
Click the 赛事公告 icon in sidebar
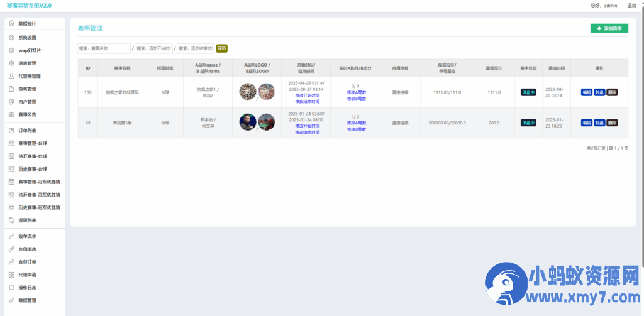(11, 114)
